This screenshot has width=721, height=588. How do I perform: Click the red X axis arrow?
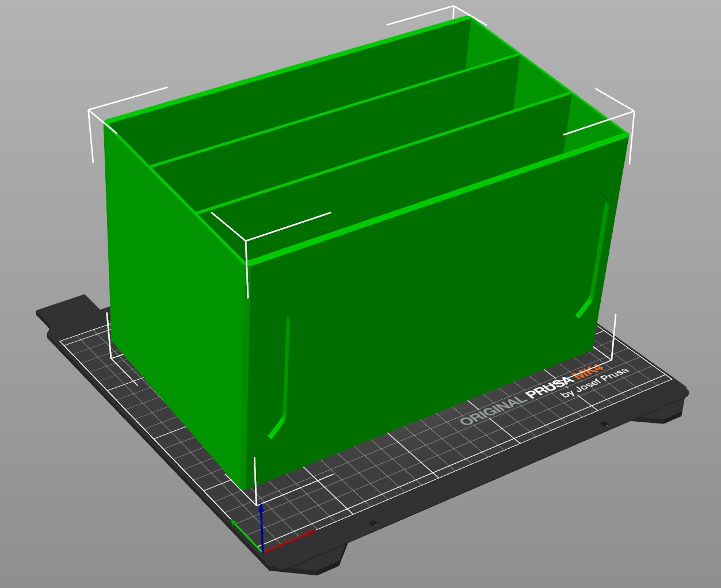[x=289, y=541]
